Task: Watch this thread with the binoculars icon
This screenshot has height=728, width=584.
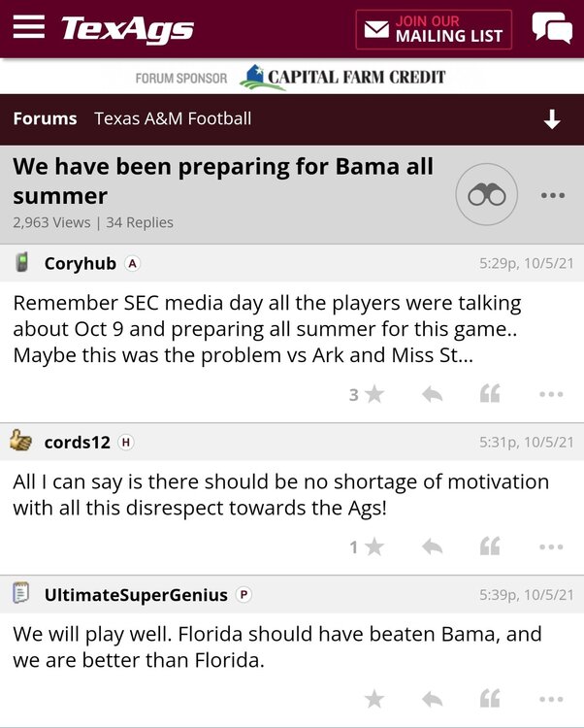Action: (487, 195)
